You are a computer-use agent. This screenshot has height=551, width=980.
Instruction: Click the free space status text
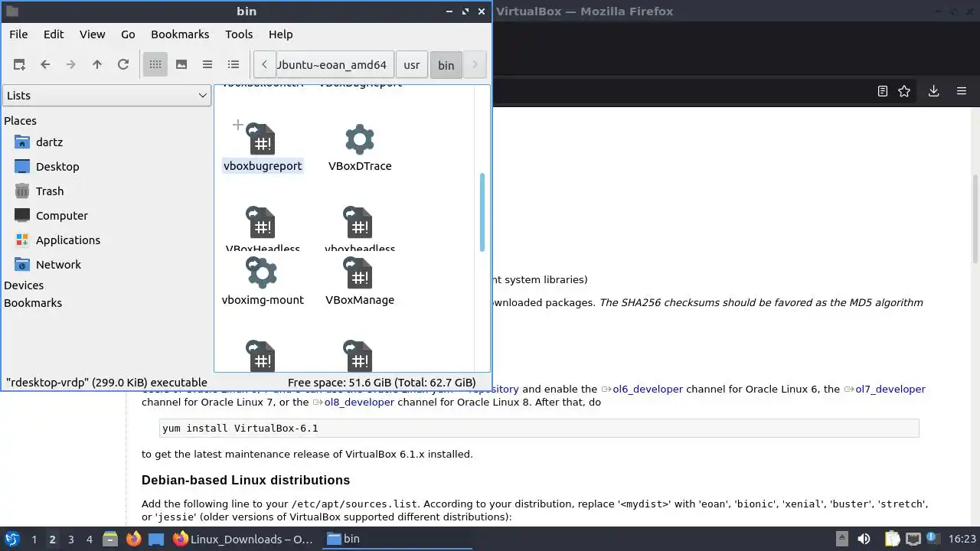tap(381, 383)
